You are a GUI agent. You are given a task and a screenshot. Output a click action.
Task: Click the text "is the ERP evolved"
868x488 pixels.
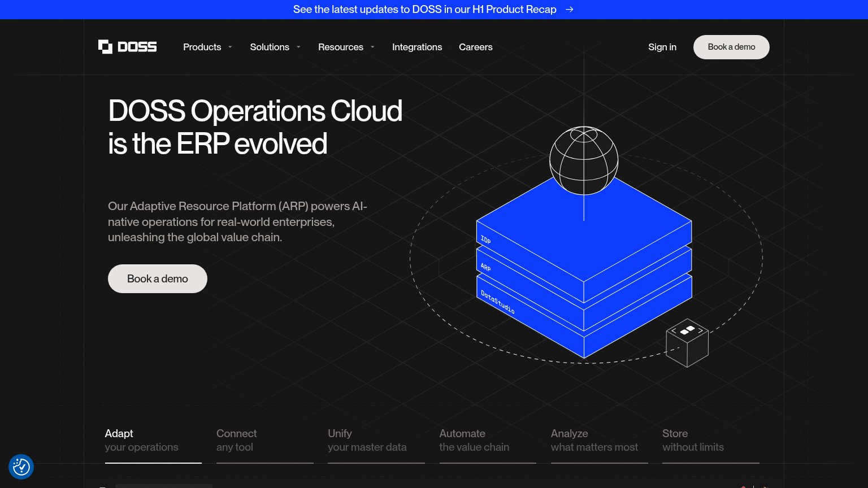(x=218, y=143)
